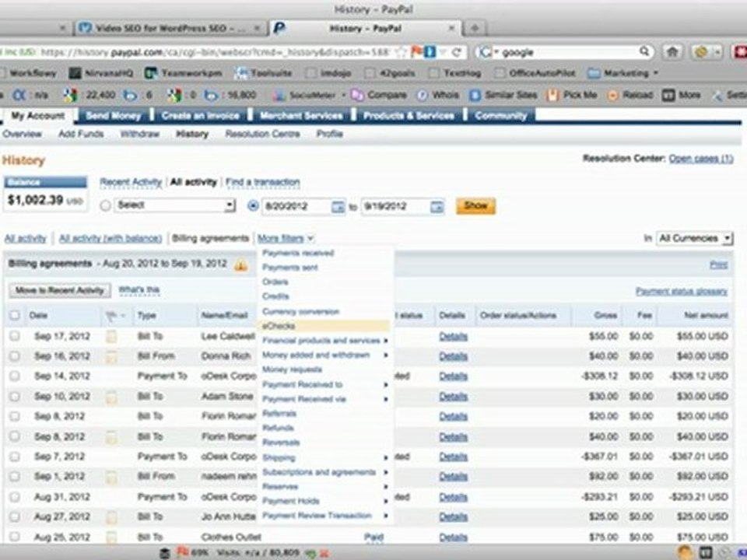Image resolution: width=747 pixels, height=560 pixels.
Task: Open the All Currencies dropdown
Action: [x=694, y=238]
